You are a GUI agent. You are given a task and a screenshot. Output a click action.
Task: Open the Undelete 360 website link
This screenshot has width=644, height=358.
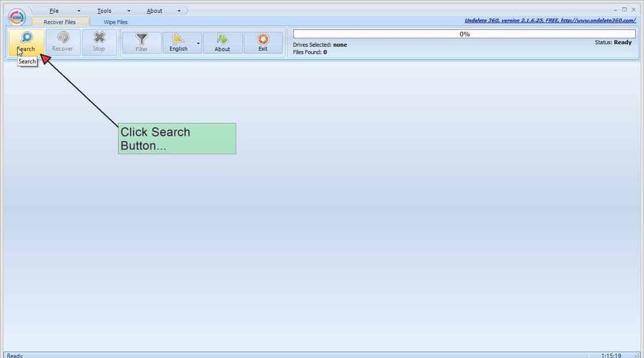tap(550, 20)
